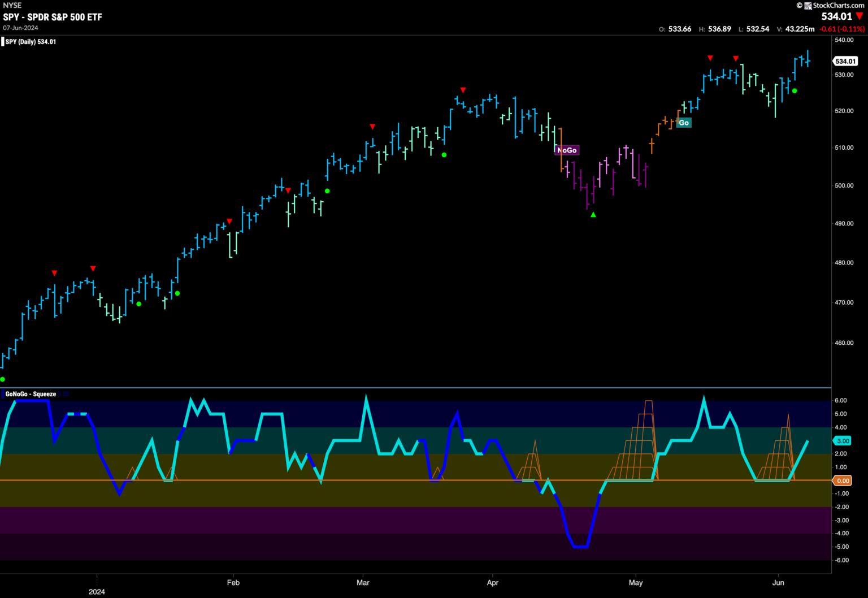Screen dimensions: 868x598
Task: Click the 2024 year label on time axis
Action: pos(97,592)
